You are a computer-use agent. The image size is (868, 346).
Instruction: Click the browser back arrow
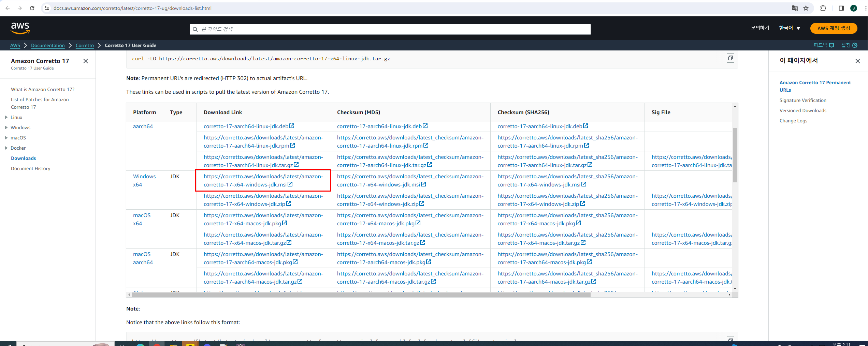tap(8, 8)
